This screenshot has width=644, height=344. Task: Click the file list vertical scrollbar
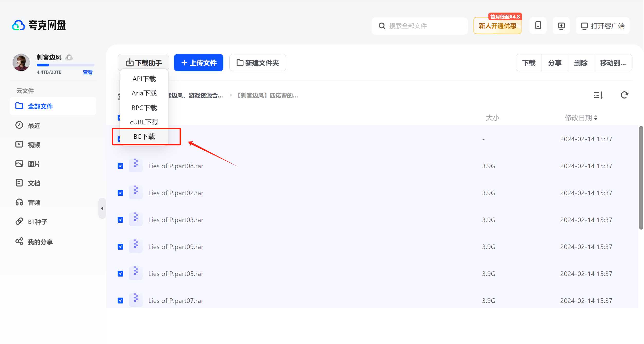[x=641, y=178]
